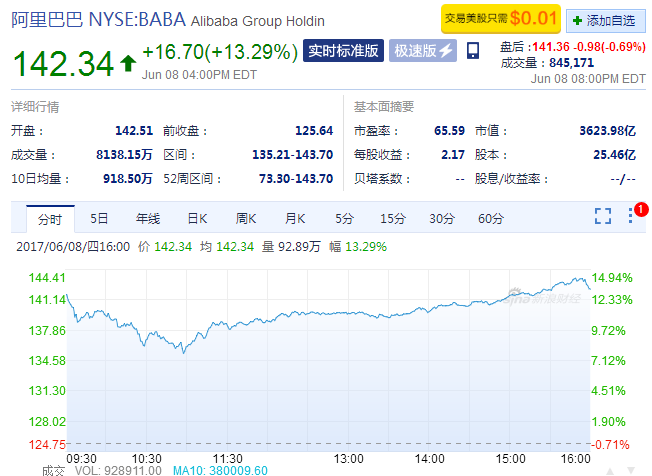
Task: Click the 量 92.89万 volume readout
Action: 291,247
